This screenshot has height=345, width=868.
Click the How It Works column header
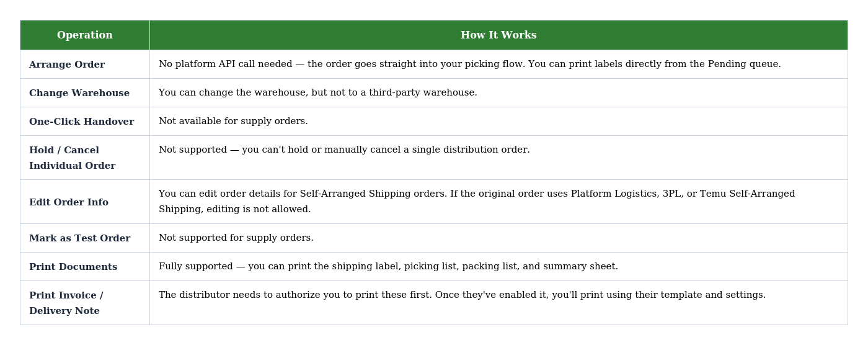[498, 35]
